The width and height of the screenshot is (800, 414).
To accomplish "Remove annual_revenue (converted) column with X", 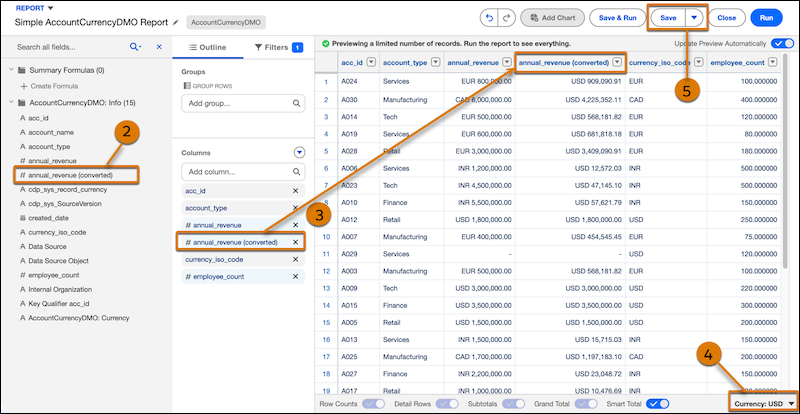I will pyautogui.click(x=295, y=242).
